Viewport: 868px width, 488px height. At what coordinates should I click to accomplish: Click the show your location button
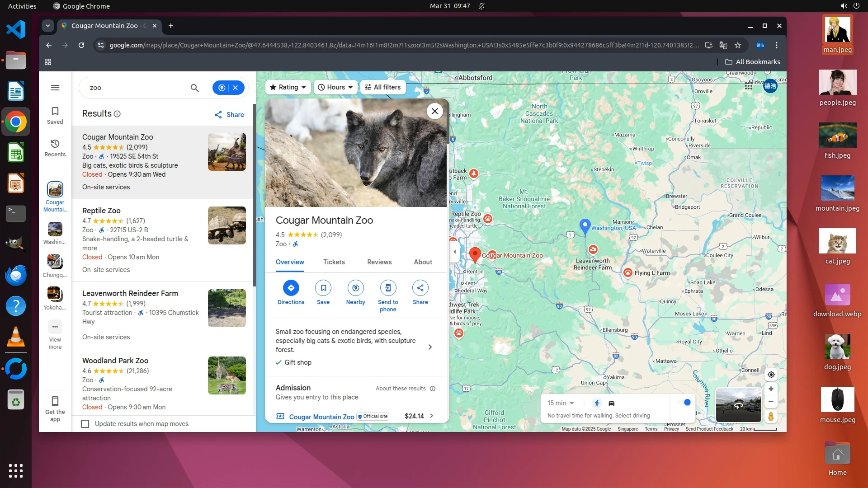(x=771, y=375)
